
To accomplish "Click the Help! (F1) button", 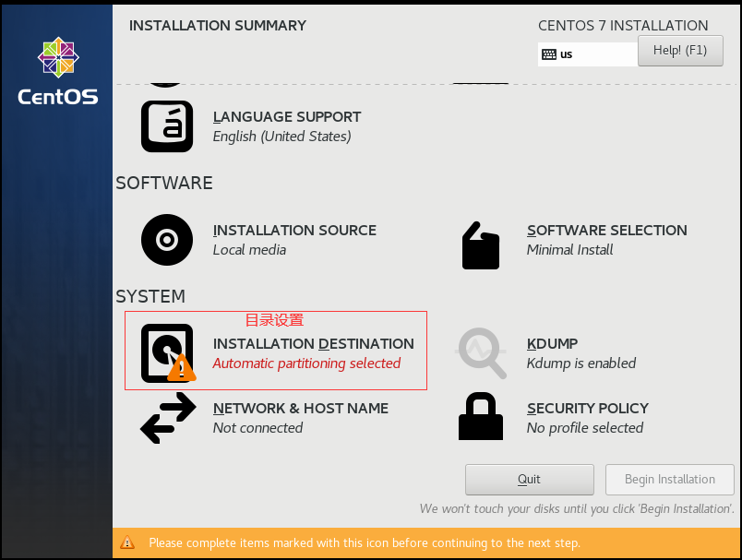I will pyautogui.click(x=680, y=50).
